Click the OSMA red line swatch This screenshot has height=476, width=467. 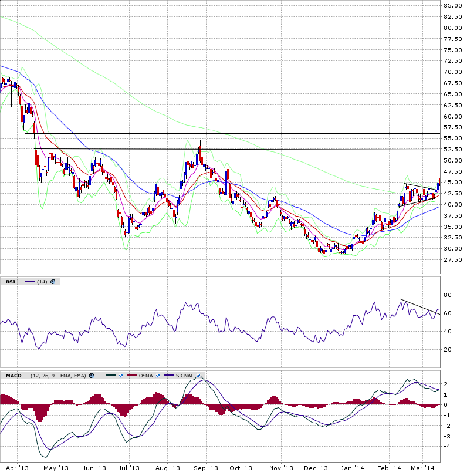pyautogui.click(x=131, y=376)
